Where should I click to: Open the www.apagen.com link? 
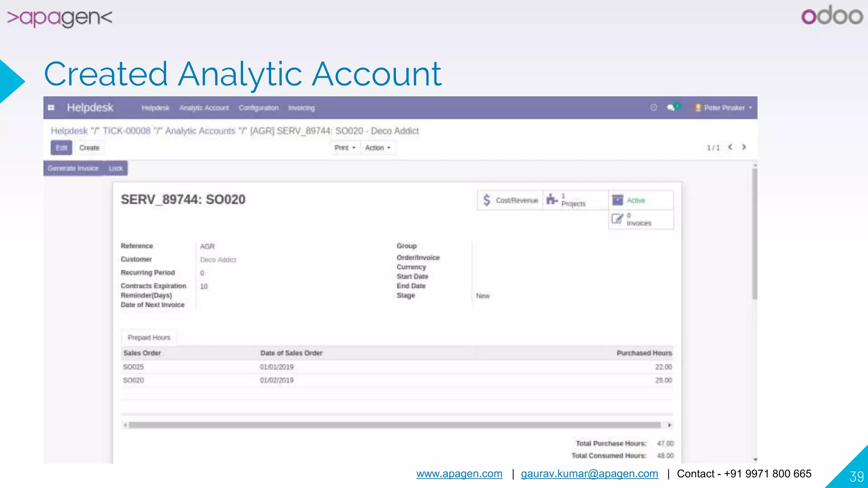click(459, 474)
